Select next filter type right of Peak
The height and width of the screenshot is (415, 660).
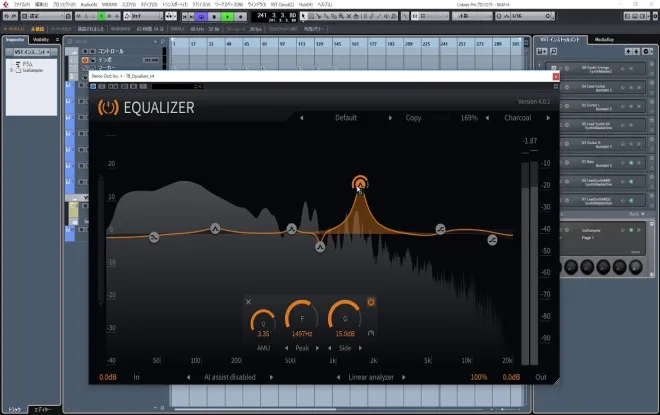pyautogui.click(x=317, y=348)
